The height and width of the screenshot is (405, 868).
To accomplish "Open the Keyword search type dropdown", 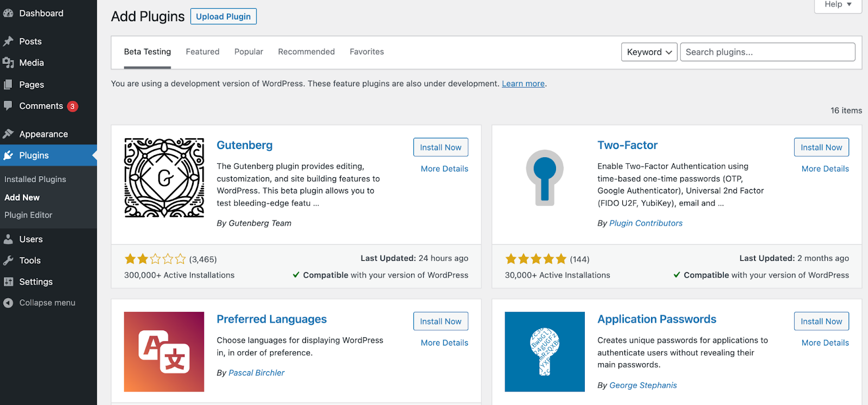I will tap(649, 52).
